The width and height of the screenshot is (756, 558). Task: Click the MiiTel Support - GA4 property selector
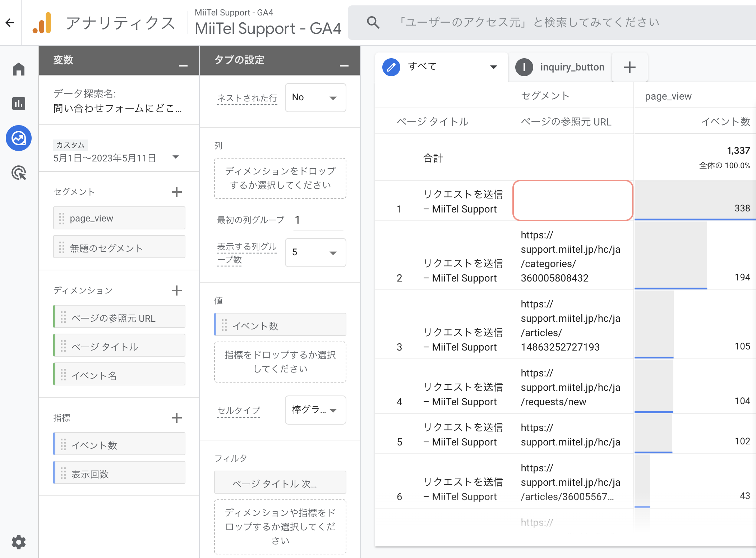pos(268,23)
